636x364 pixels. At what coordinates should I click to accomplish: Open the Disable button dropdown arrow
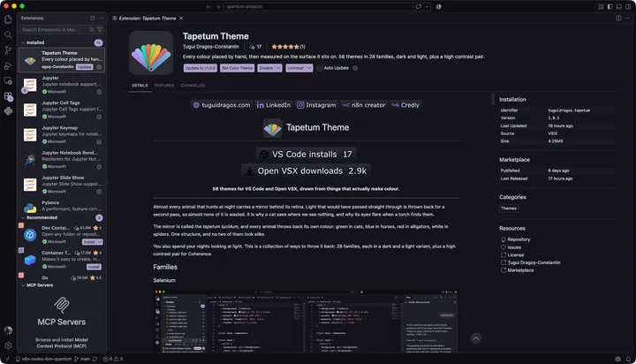click(278, 68)
